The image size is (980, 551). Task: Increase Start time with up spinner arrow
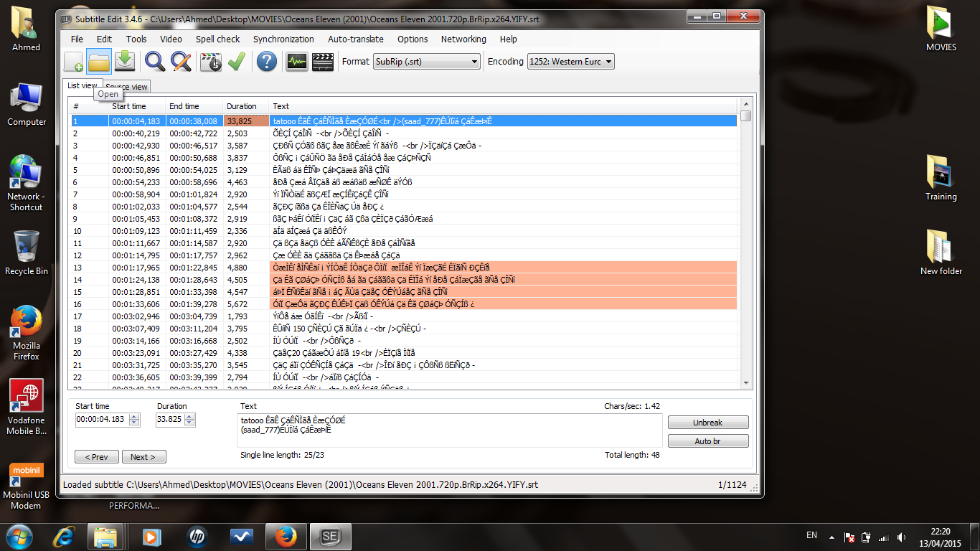tap(134, 417)
